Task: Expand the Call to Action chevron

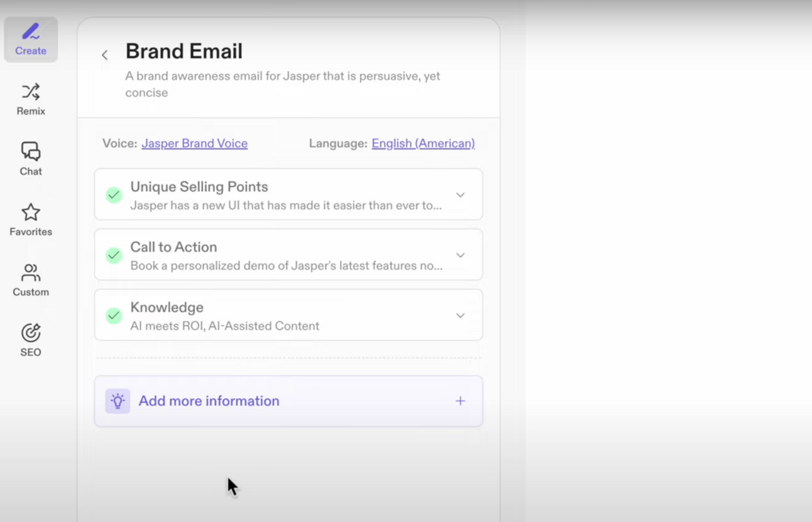Action: [x=460, y=255]
